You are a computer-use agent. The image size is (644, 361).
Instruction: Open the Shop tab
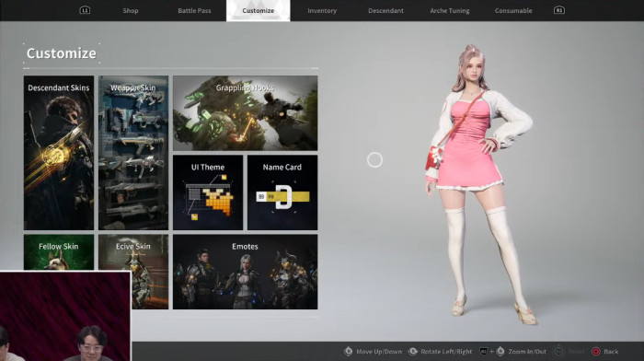[x=131, y=11]
